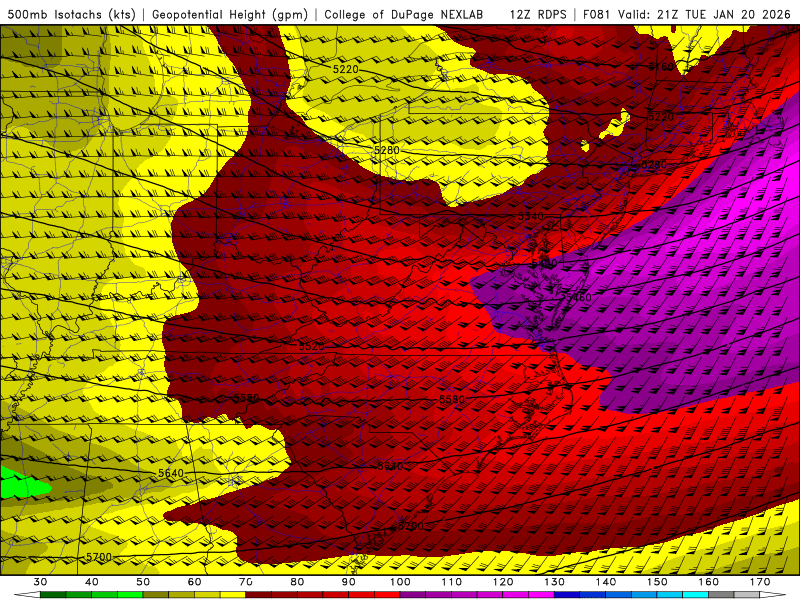
Task: Click the 160 value on the color scale
Action: (709, 582)
